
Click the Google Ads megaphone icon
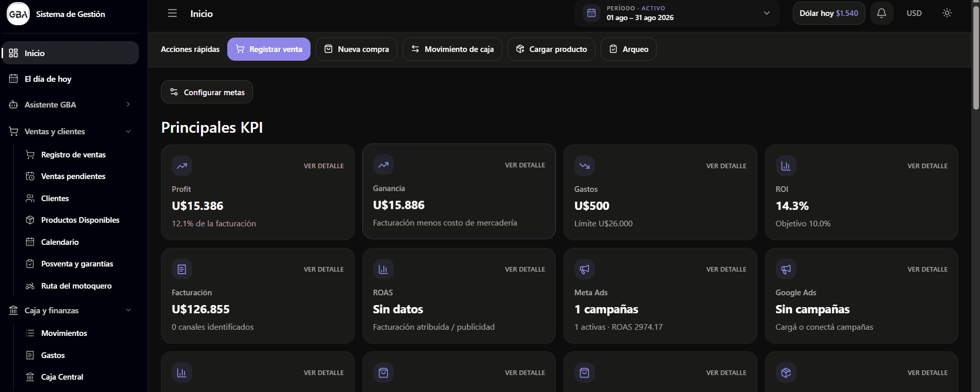(x=786, y=269)
